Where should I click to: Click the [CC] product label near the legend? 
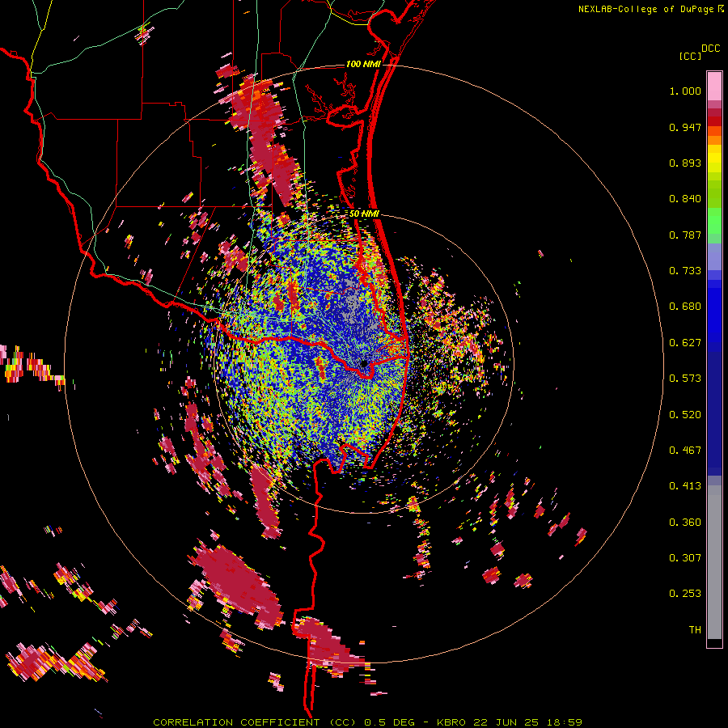[x=690, y=56]
